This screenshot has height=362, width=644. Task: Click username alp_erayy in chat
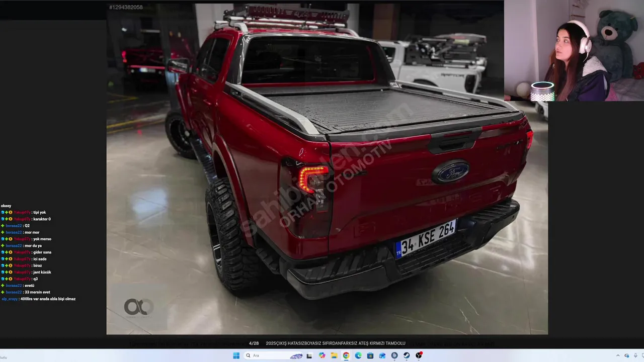coord(10,299)
